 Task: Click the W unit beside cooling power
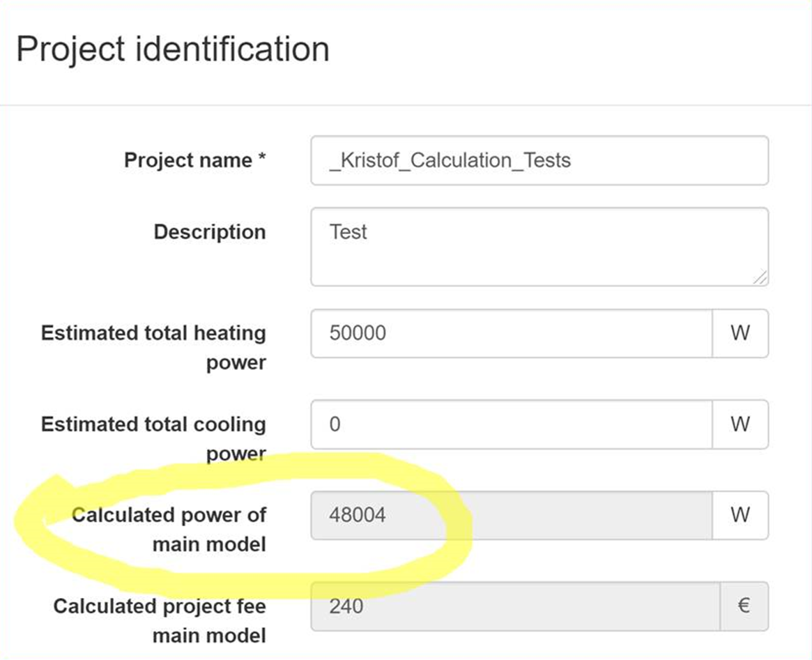click(x=740, y=424)
